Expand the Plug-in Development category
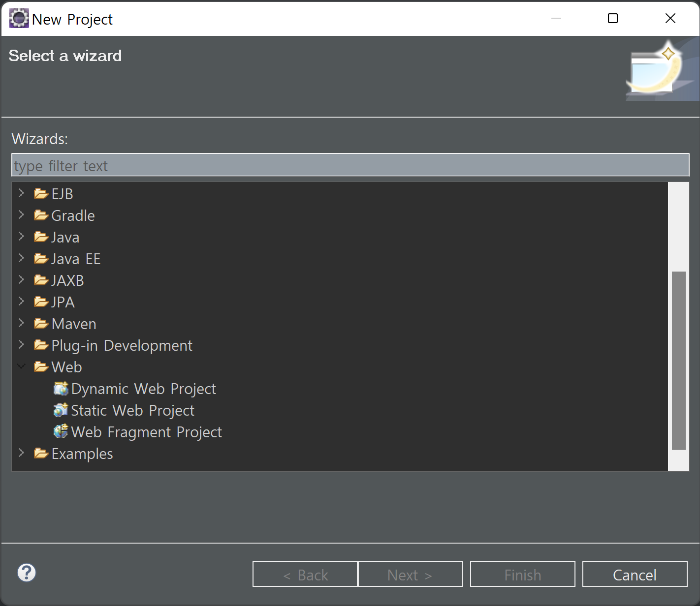The image size is (700, 606). point(21,345)
